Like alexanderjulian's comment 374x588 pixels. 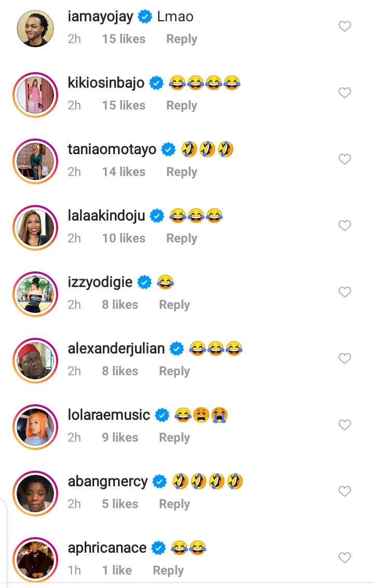point(345,359)
